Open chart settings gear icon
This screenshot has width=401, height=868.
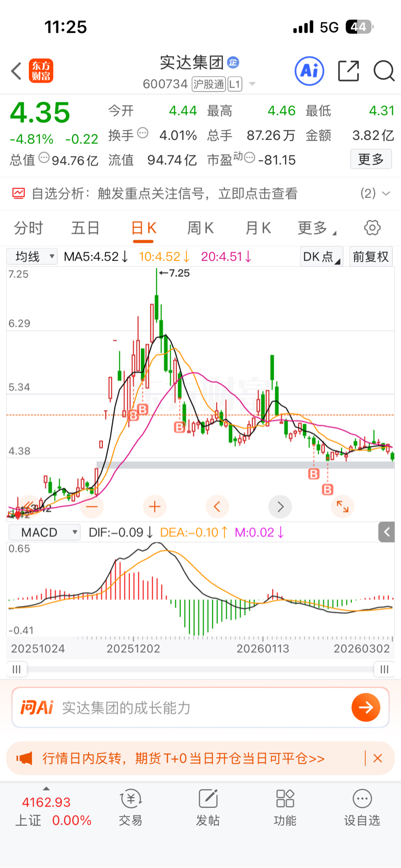[372, 228]
